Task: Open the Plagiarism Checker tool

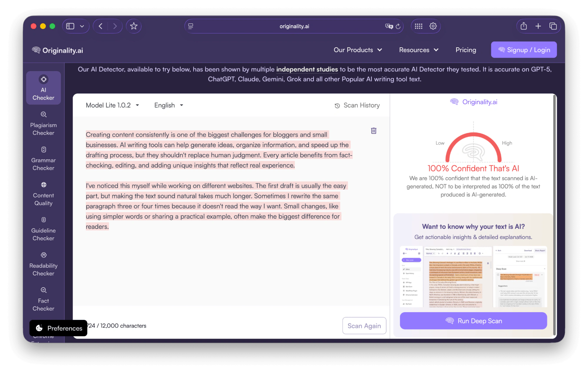Action: [43, 123]
